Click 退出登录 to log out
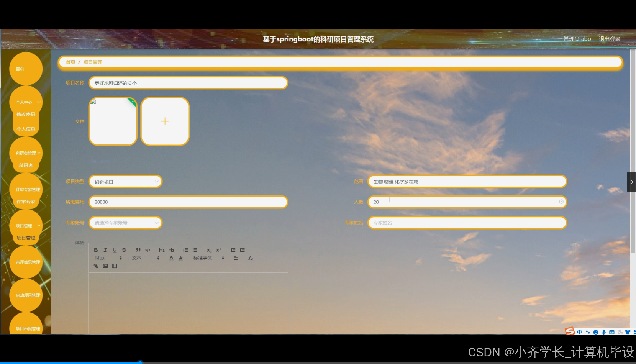The width and height of the screenshot is (636, 364). click(x=609, y=39)
